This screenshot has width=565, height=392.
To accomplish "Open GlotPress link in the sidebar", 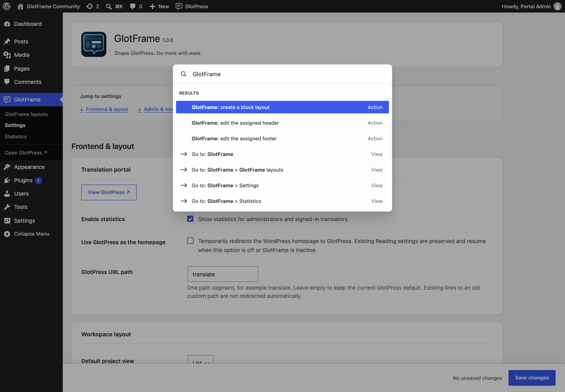I will coord(26,152).
